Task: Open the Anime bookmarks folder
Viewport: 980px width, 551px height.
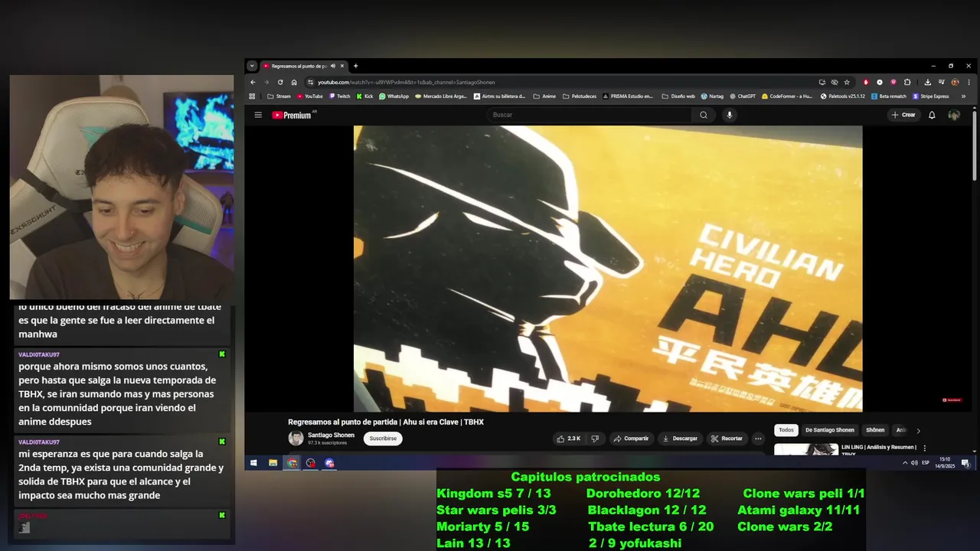Action: [x=544, y=96]
